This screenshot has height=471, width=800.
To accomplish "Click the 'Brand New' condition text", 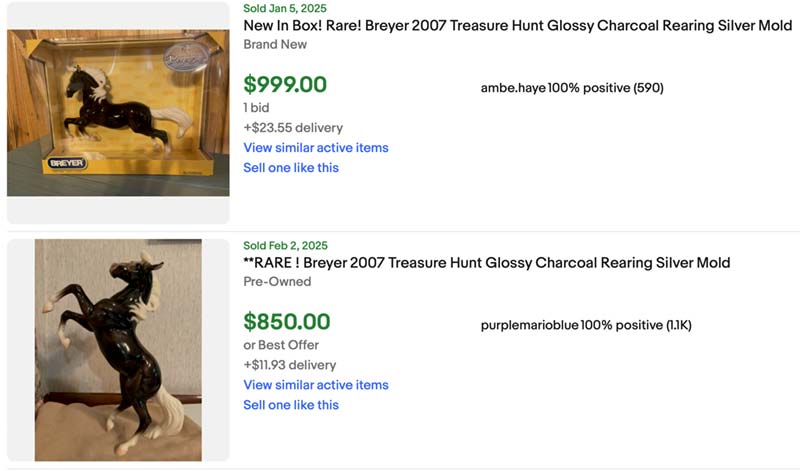I will coord(275,45).
